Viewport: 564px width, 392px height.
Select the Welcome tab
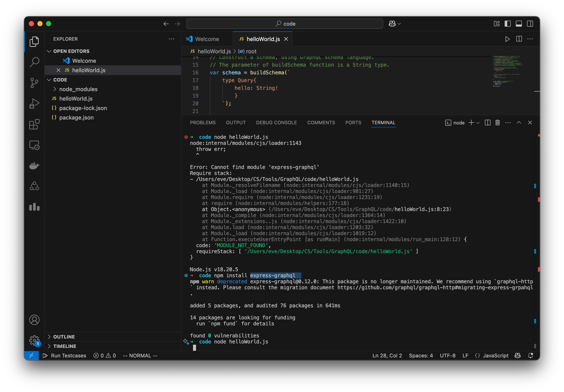pos(207,39)
